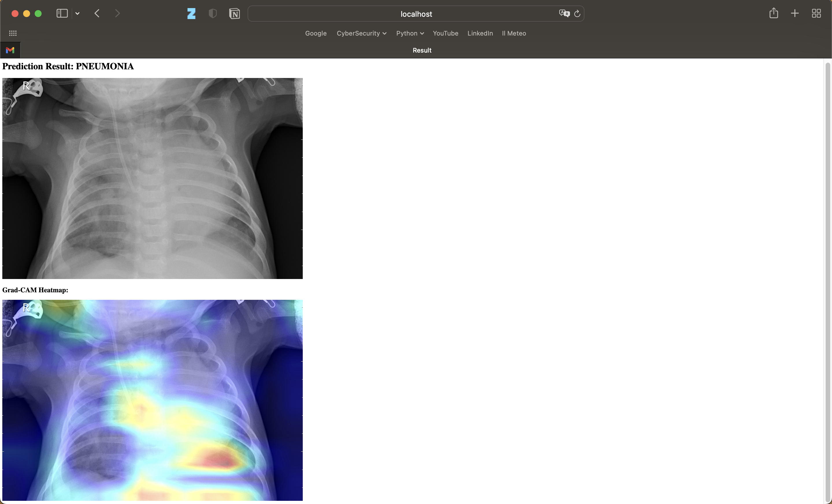Click the localhost address bar
The width and height of the screenshot is (832, 504).
point(416,13)
